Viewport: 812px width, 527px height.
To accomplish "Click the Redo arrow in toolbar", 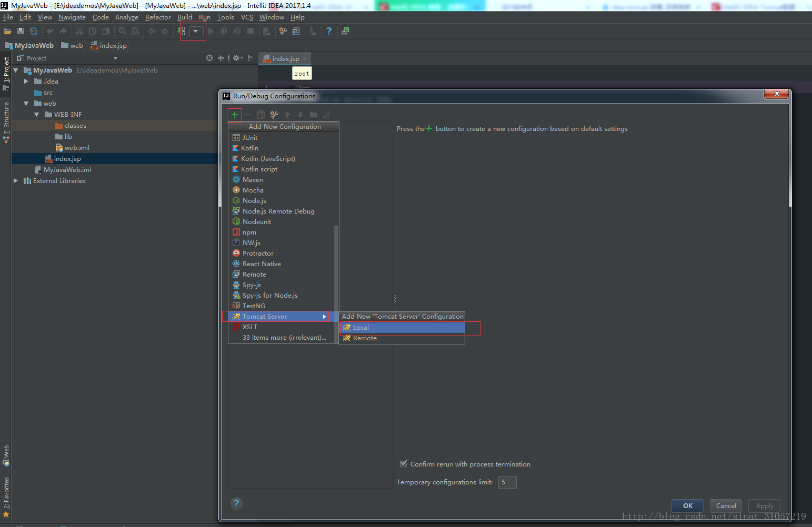I will 63,31.
